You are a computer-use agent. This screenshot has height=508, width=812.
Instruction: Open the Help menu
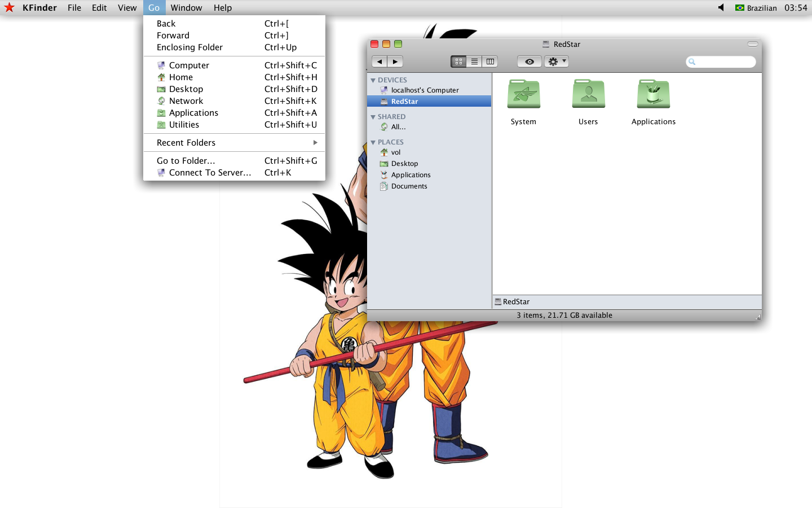click(223, 7)
